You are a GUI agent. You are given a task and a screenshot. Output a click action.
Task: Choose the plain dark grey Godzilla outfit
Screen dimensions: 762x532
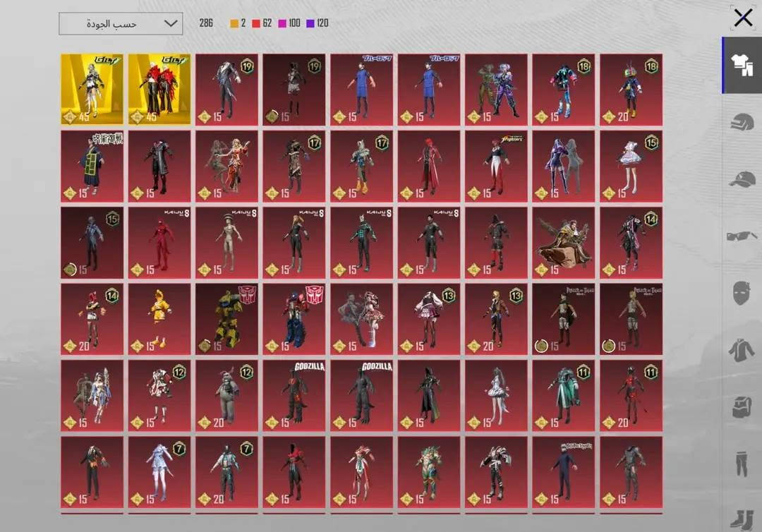(361, 396)
